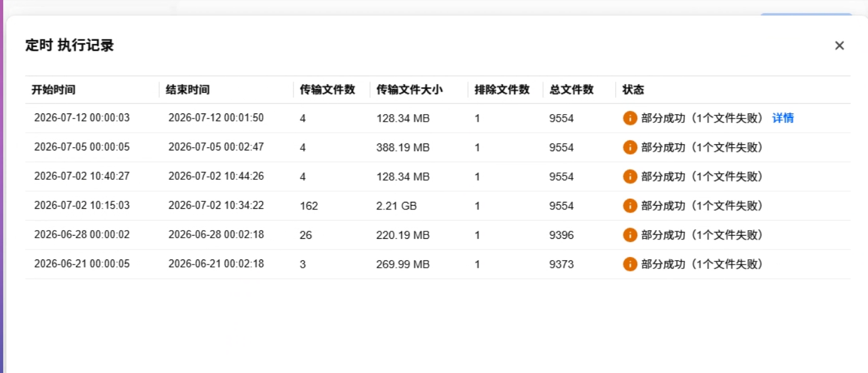Open 详情 link for 2026-07-12 record
This screenshot has width=868, height=373.
point(783,118)
